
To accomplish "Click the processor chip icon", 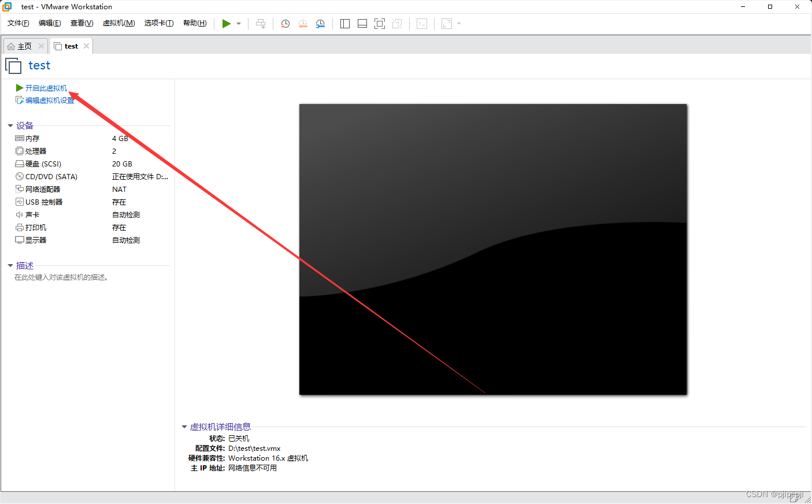I will [x=20, y=151].
